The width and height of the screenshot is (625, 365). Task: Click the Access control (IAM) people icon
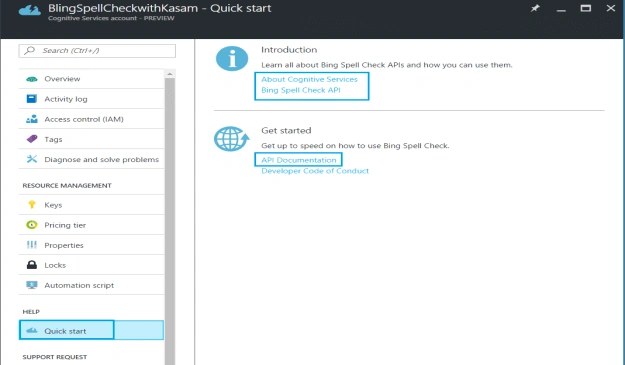[32, 119]
